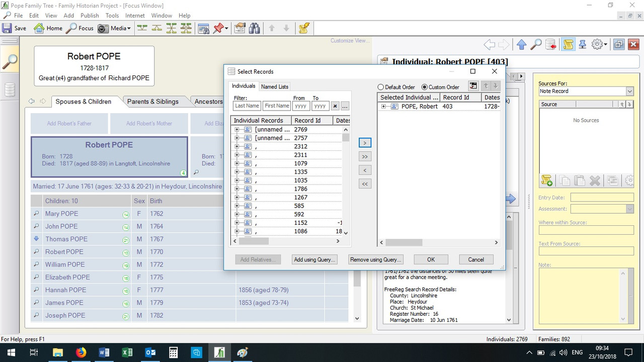Click the Descendants diagram icon

pos(157,28)
